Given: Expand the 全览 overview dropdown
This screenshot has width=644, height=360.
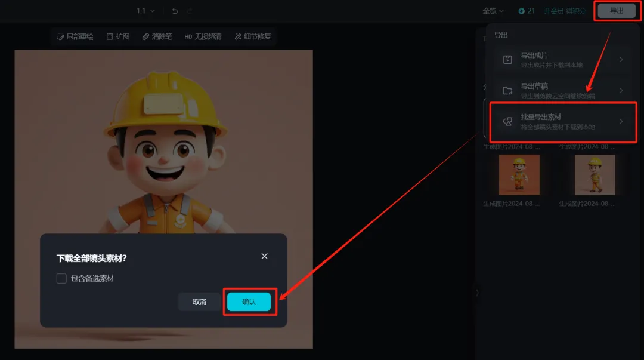Looking at the screenshot, I should pos(493,11).
